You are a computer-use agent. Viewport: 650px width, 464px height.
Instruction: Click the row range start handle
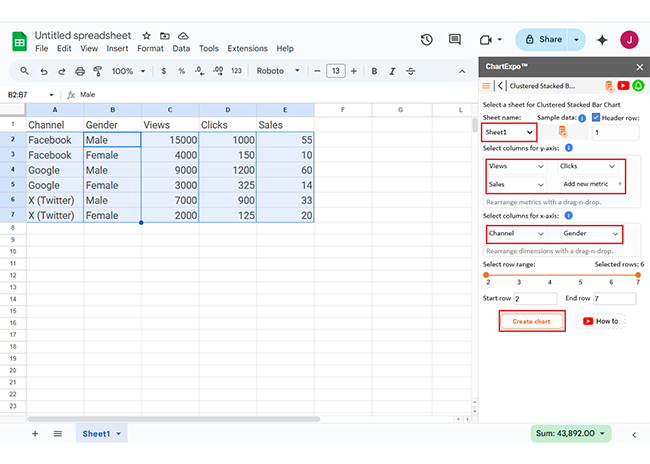pos(486,275)
